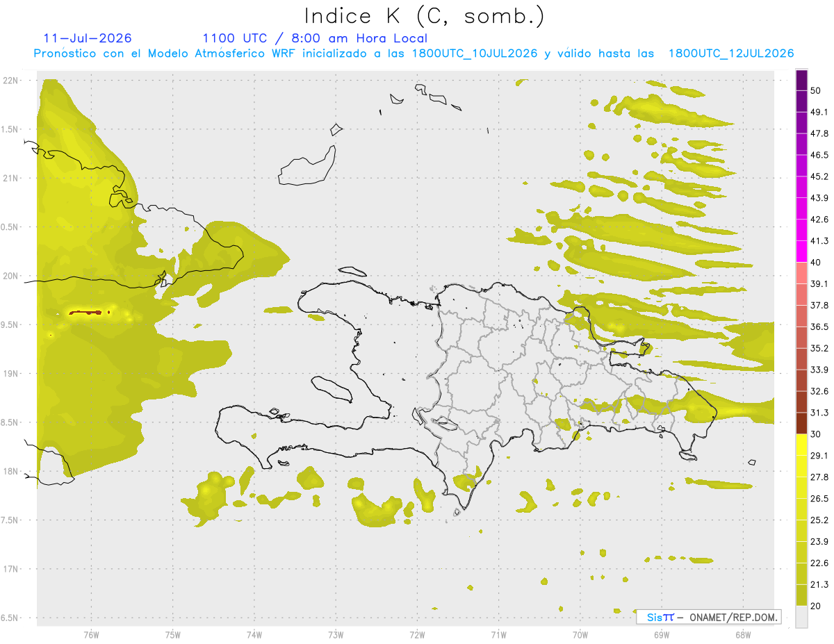The image size is (834, 644).
Task: Select the 20N latitude axis label
Action: [x=12, y=276]
